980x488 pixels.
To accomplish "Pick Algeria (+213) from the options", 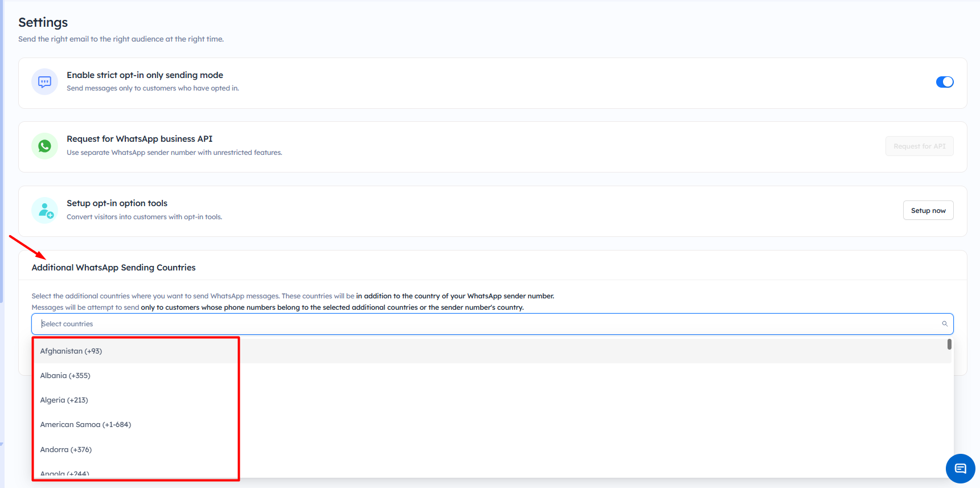I will [64, 400].
